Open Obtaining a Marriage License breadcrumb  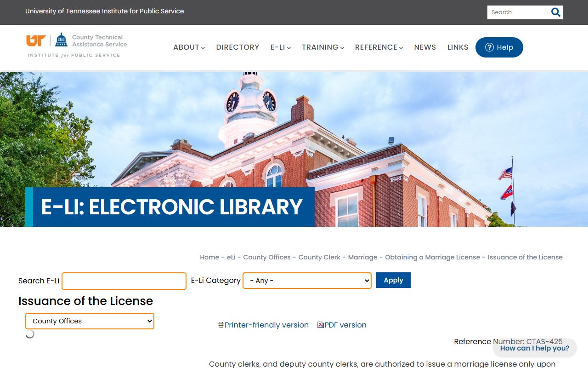(x=432, y=257)
